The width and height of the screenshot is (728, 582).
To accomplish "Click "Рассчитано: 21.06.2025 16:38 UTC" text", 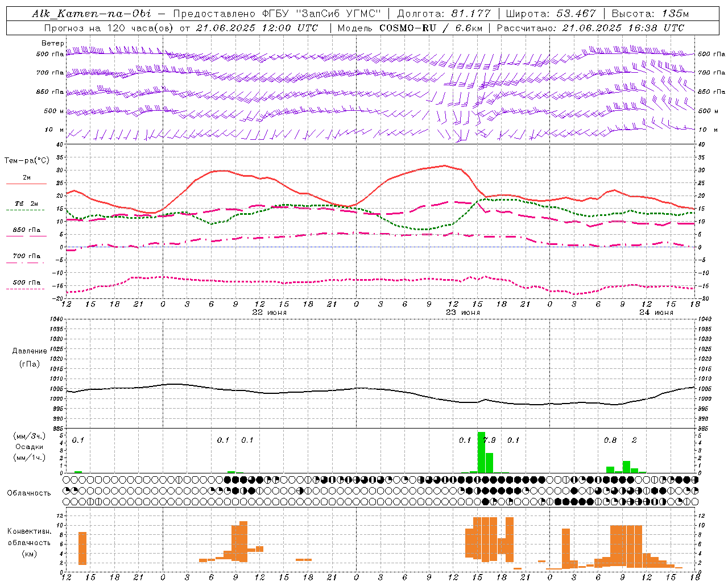I will [x=590, y=28].
